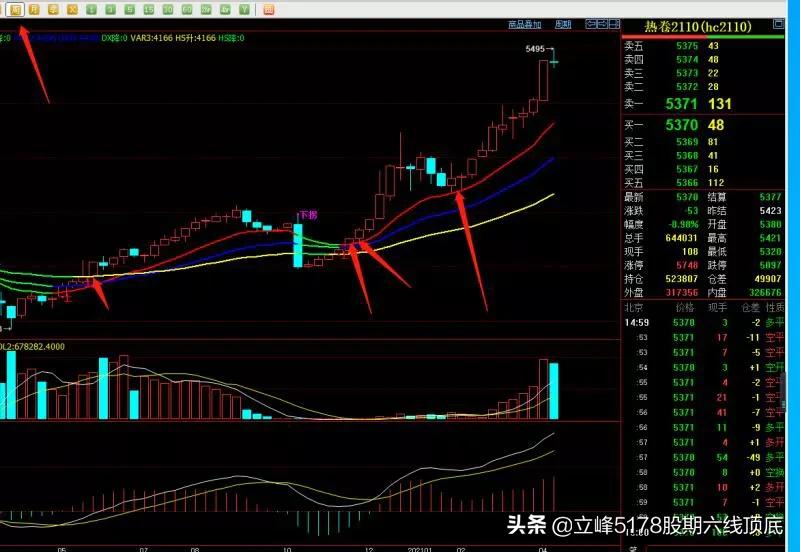Click the VOL2:678282.4000 volume label
Image resolution: width=800 pixels, height=552 pixels.
pyautogui.click(x=32, y=347)
